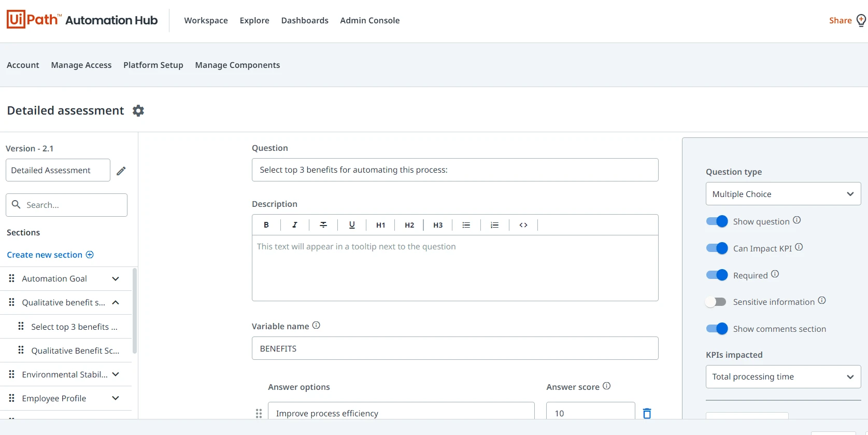868x435 pixels.
Task: Enable the Sensitive information switch
Action: [x=716, y=302]
